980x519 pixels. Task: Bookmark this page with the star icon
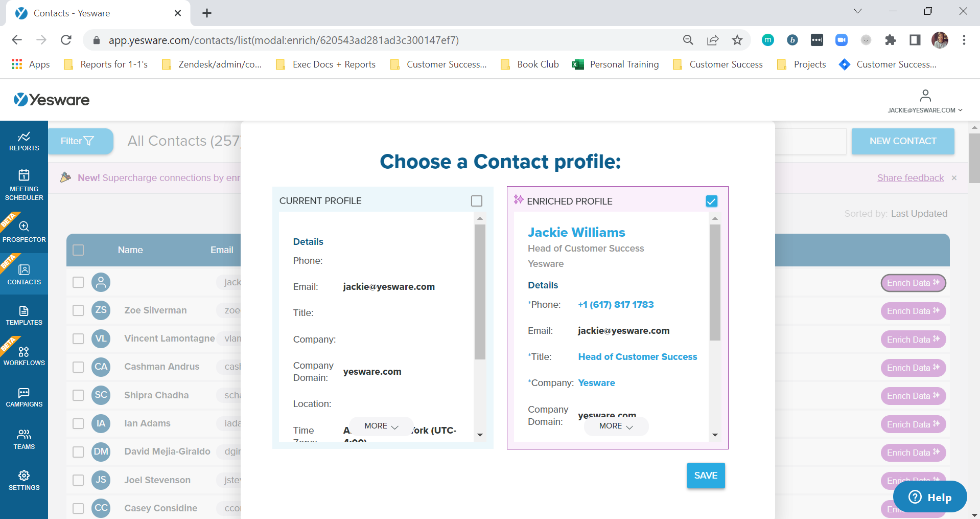tap(737, 40)
